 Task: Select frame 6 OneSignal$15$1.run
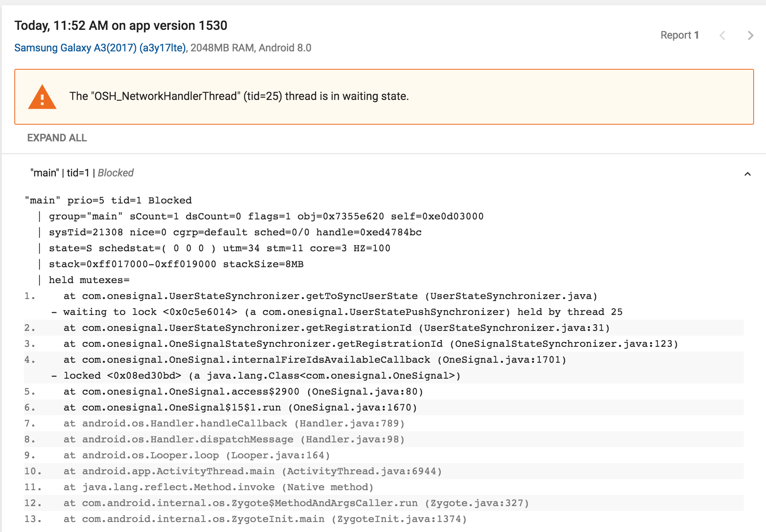pos(239,407)
